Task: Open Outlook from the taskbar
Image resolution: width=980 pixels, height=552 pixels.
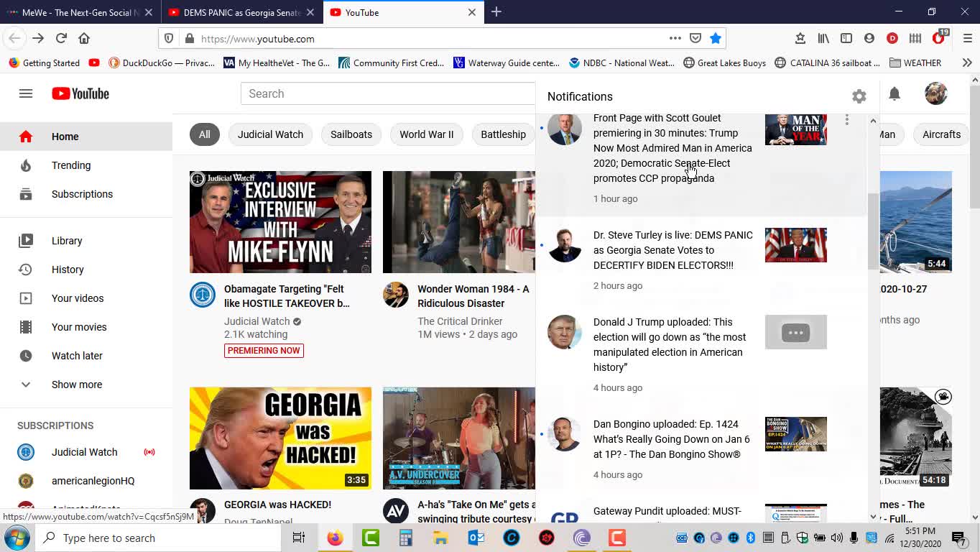Action: click(476, 538)
